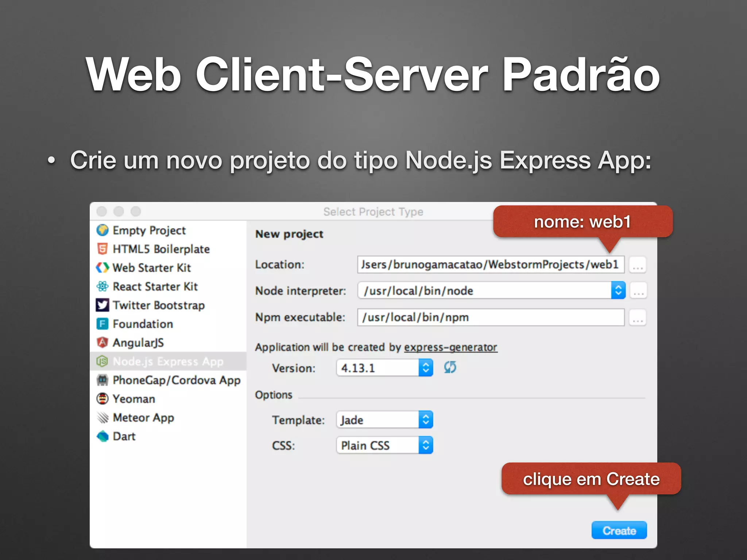The height and width of the screenshot is (560, 747).
Task: Click the dialog zoom window button
Action: (136, 211)
